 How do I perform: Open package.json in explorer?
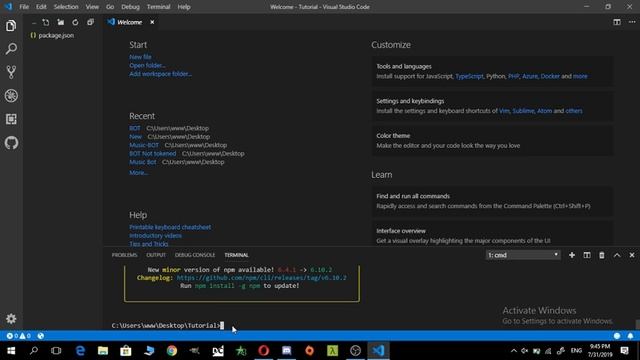point(56,36)
